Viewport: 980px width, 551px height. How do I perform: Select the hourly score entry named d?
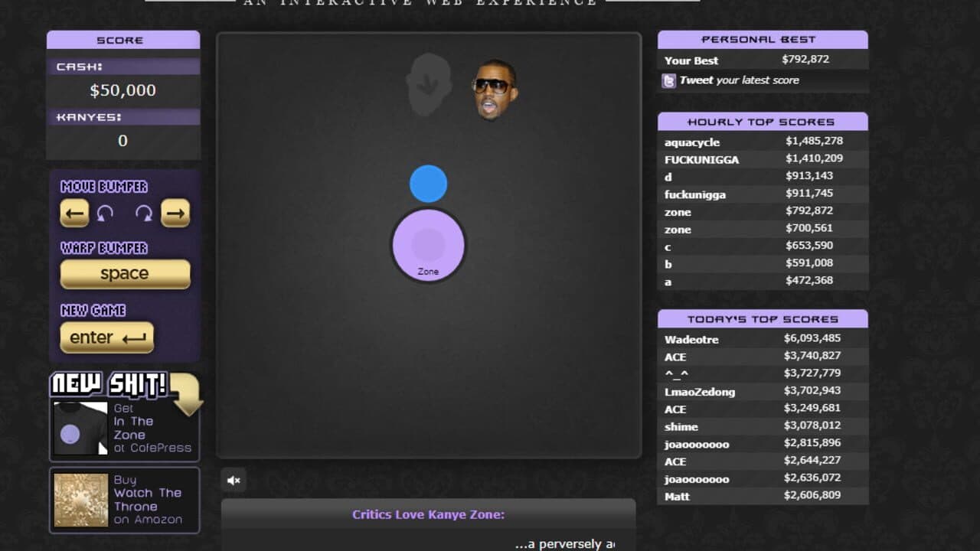[763, 176]
